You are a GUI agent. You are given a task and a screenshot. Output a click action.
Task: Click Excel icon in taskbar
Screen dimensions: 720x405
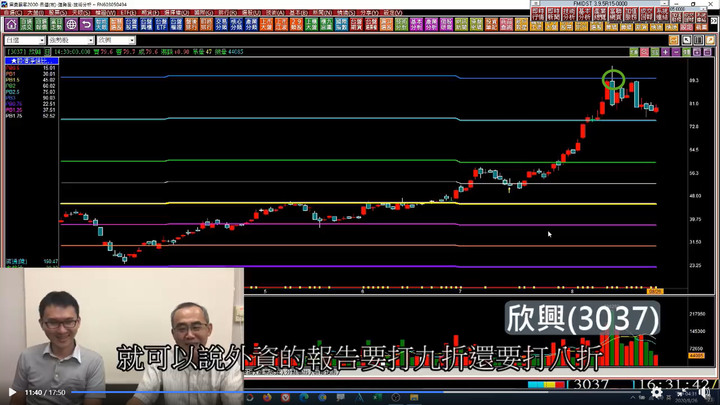coord(377,398)
